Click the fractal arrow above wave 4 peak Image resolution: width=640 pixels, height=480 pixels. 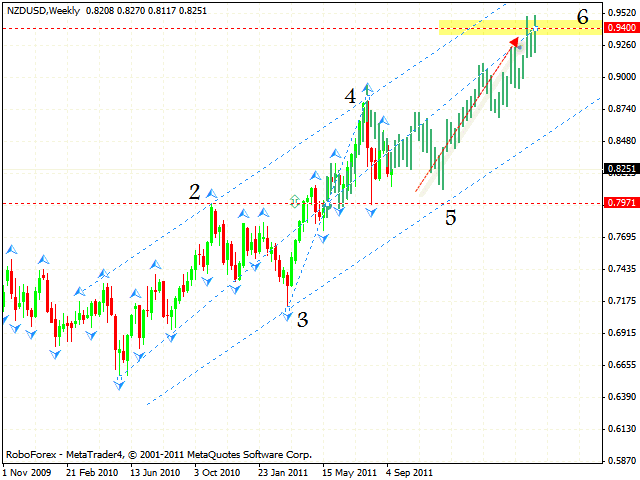pos(368,88)
